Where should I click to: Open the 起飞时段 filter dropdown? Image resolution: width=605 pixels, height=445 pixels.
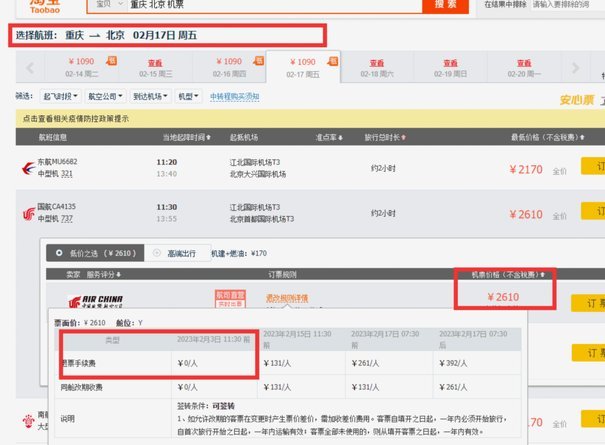61,96
